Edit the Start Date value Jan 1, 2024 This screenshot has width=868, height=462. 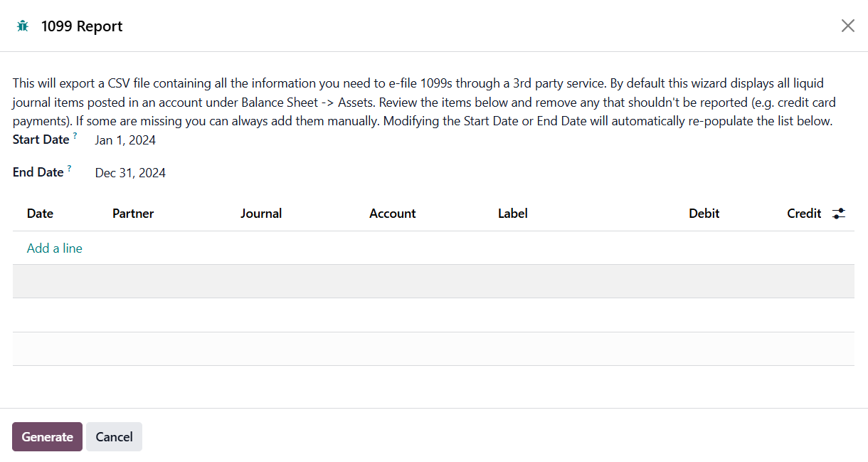tap(125, 140)
